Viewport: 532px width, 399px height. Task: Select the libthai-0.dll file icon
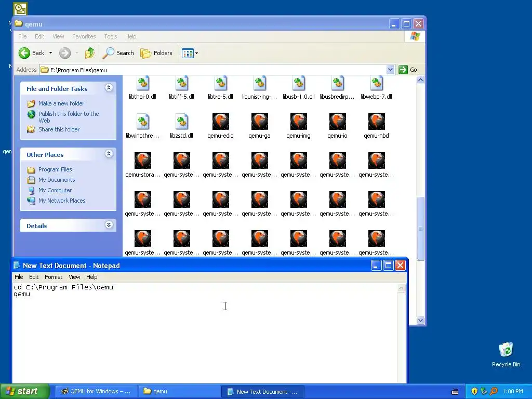142,84
